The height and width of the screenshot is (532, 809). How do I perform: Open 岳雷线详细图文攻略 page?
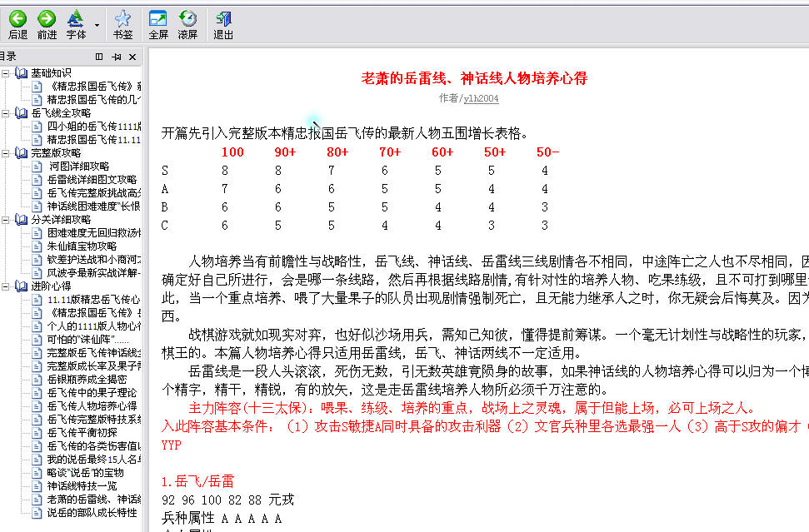click(x=92, y=180)
